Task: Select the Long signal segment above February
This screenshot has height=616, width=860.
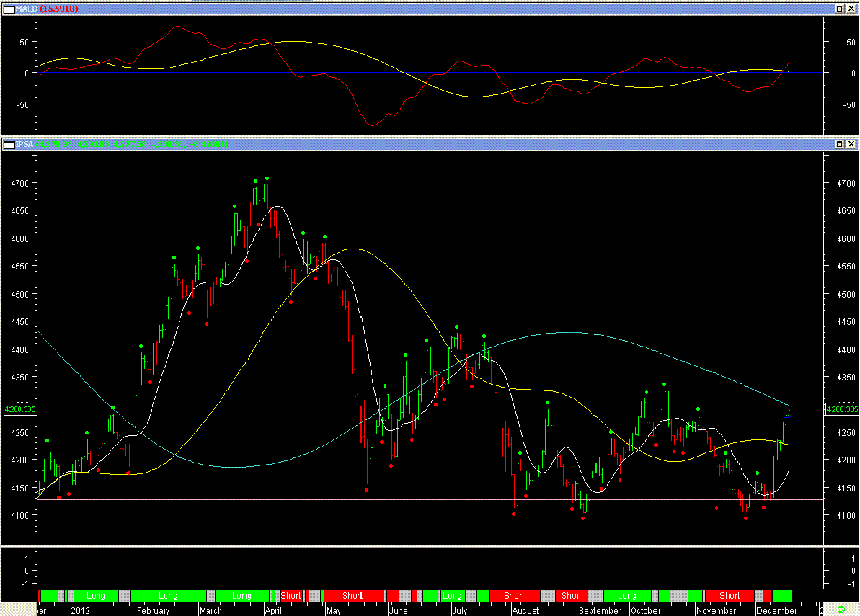Action: pos(168,596)
